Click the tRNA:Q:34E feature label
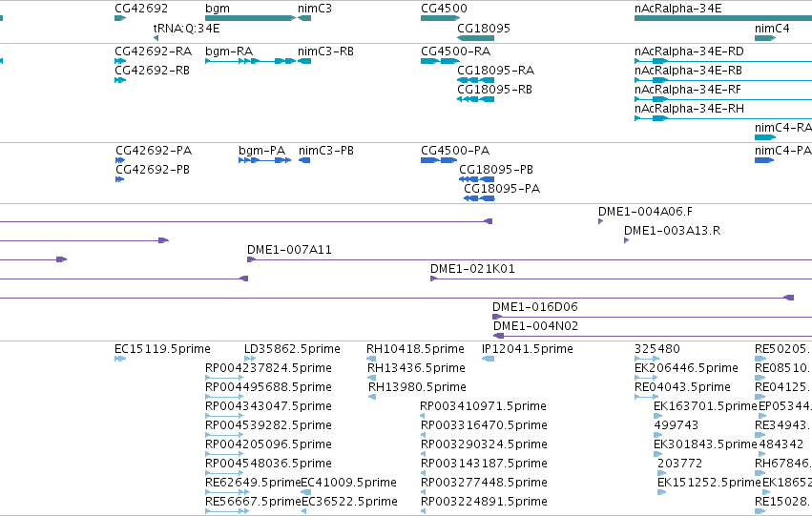This screenshot has width=812, height=516. coord(186,28)
